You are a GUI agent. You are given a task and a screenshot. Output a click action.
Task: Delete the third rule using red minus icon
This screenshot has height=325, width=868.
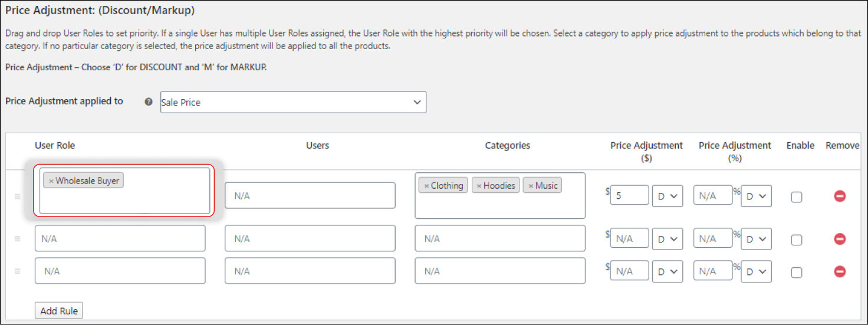tap(840, 271)
